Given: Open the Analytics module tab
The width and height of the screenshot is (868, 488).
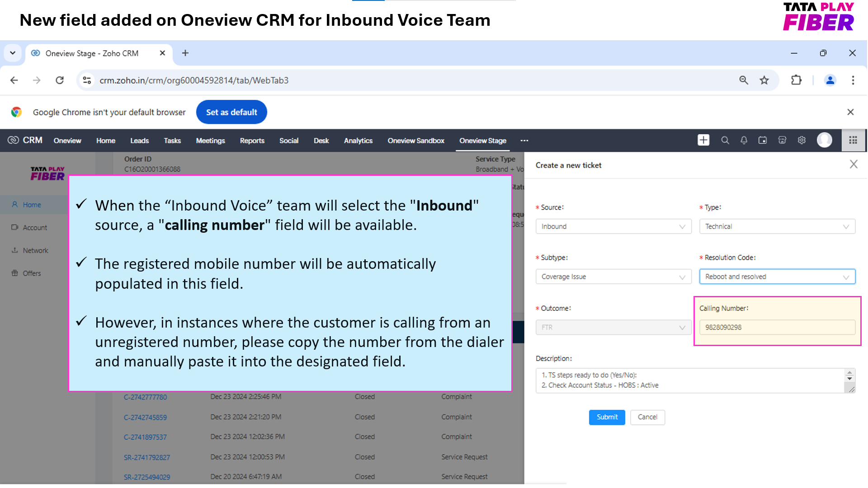Looking at the screenshot, I should [359, 141].
